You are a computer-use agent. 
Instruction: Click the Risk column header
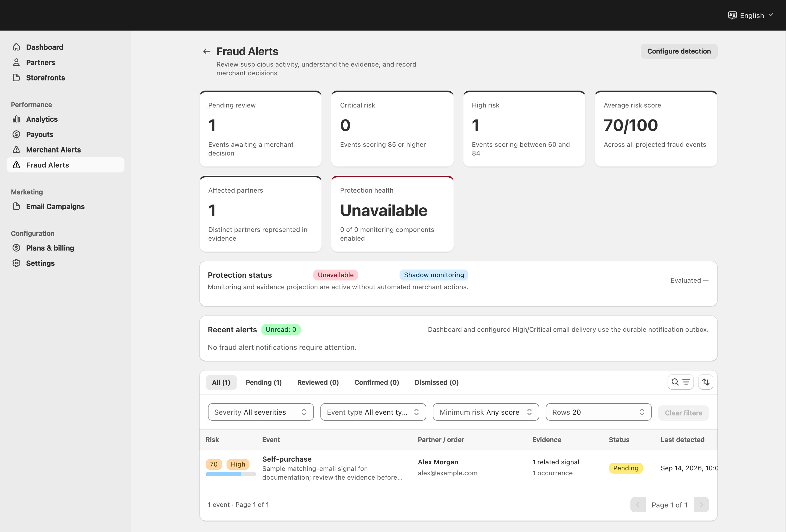coord(212,440)
